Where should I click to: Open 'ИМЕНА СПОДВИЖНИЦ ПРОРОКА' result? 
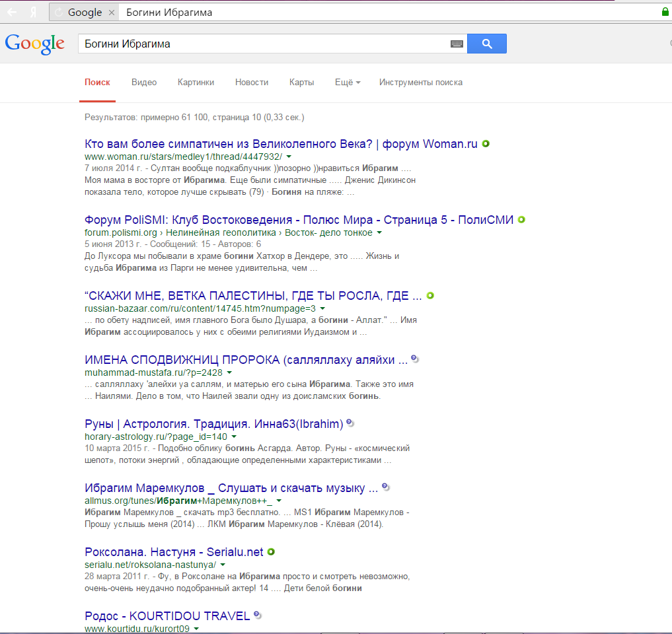point(246,360)
